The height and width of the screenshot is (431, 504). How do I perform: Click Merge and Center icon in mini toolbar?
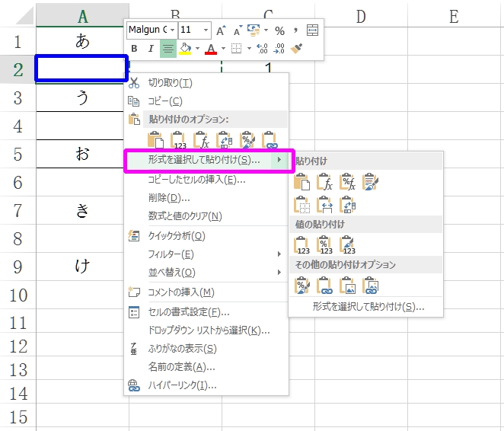[x=312, y=30]
